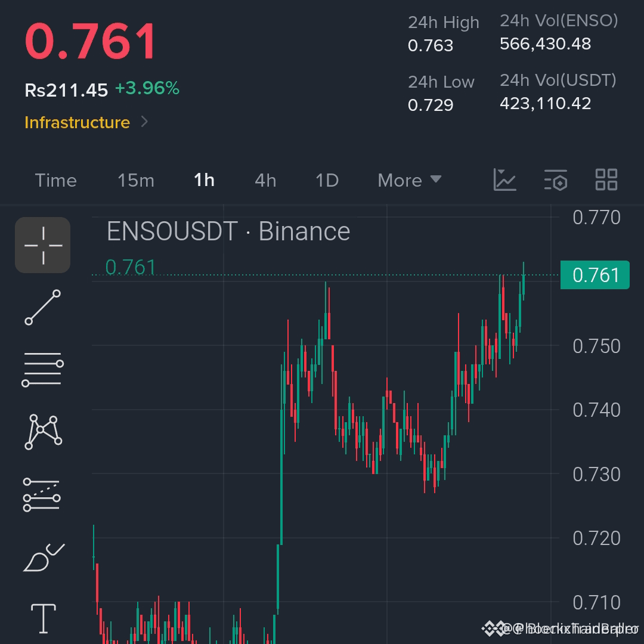The width and height of the screenshot is (644, 644).
Task: Open the Infrastructure category link
Action: click(77, 122)
